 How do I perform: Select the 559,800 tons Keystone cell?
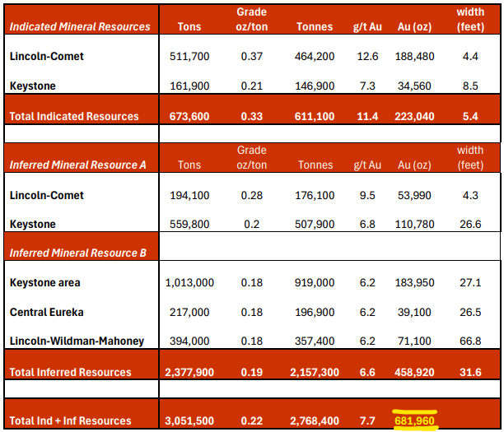[189, 224]
